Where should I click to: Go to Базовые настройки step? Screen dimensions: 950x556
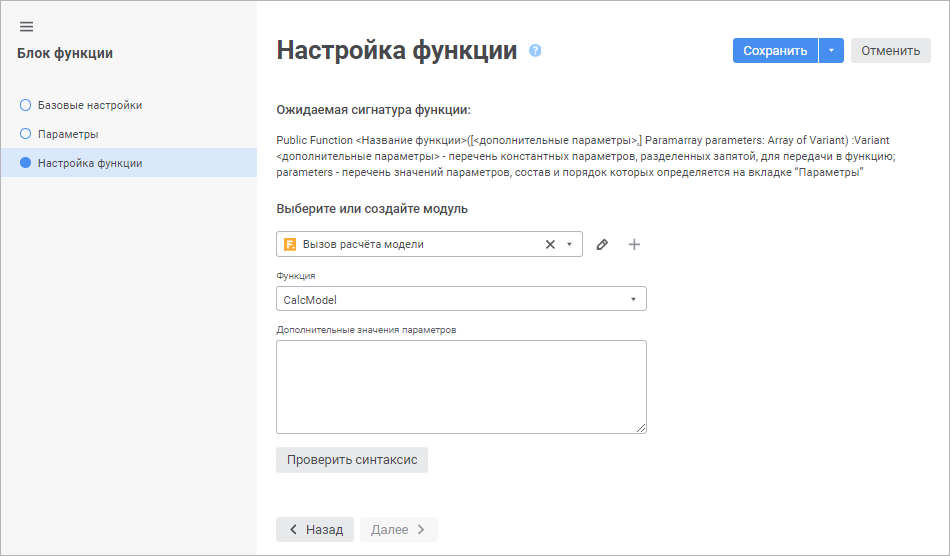(89, 105)
